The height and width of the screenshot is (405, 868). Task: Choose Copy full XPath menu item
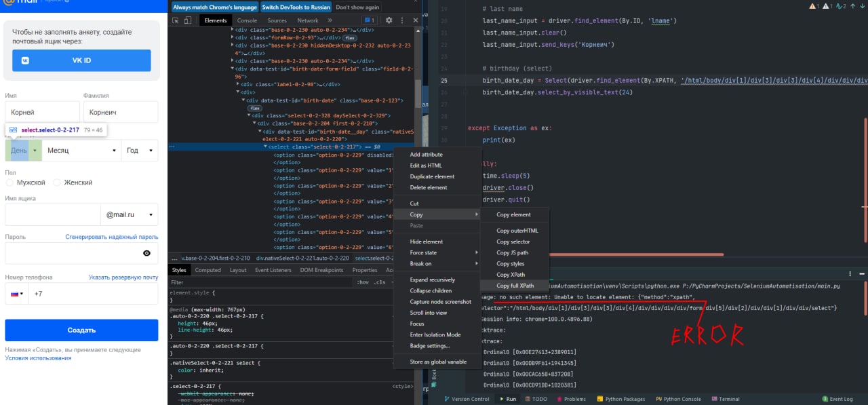515,286
